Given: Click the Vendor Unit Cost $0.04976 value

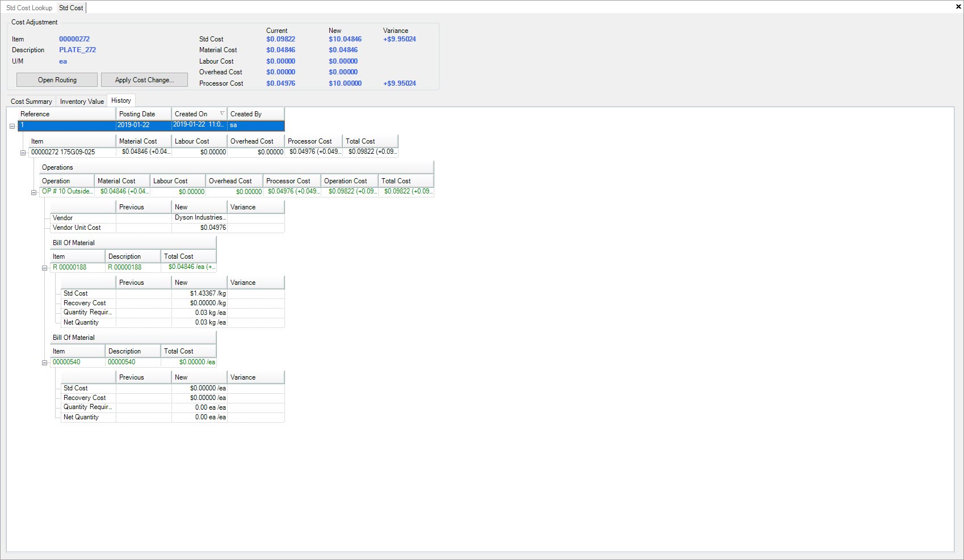Looking at the screenshot, I should [x=200, y=228].
